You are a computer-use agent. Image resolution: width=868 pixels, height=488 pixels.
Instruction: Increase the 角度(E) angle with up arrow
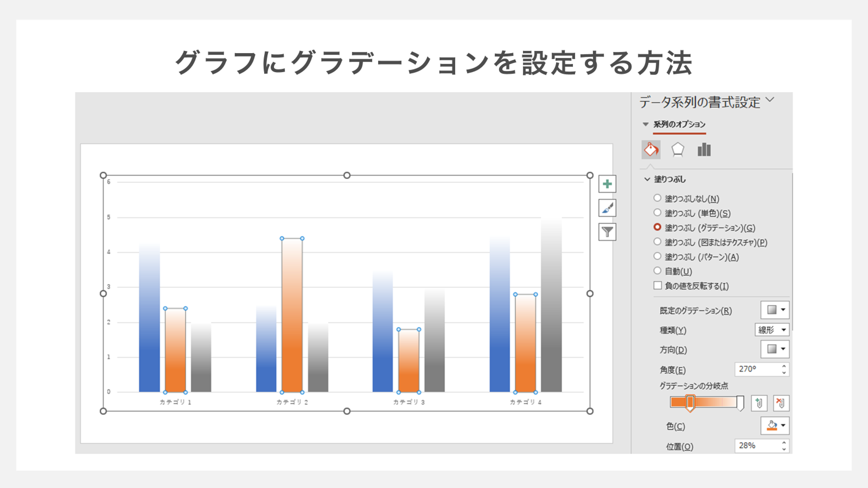[784, 366]
